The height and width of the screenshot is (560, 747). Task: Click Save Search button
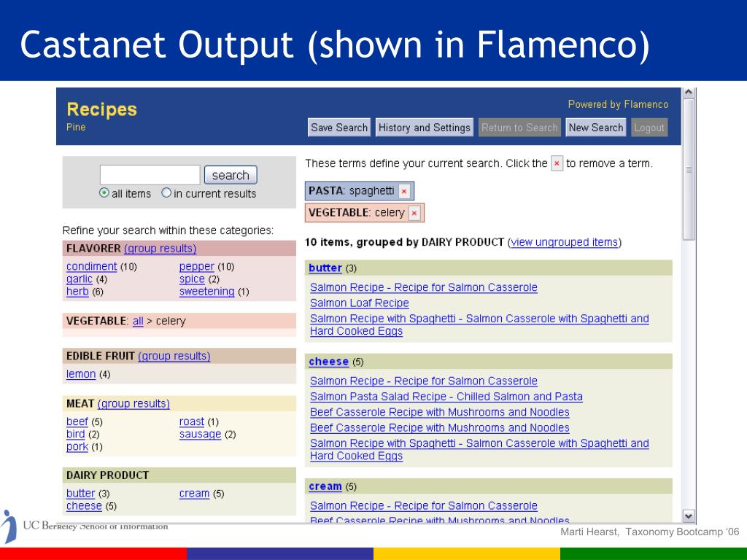point(339,128)
